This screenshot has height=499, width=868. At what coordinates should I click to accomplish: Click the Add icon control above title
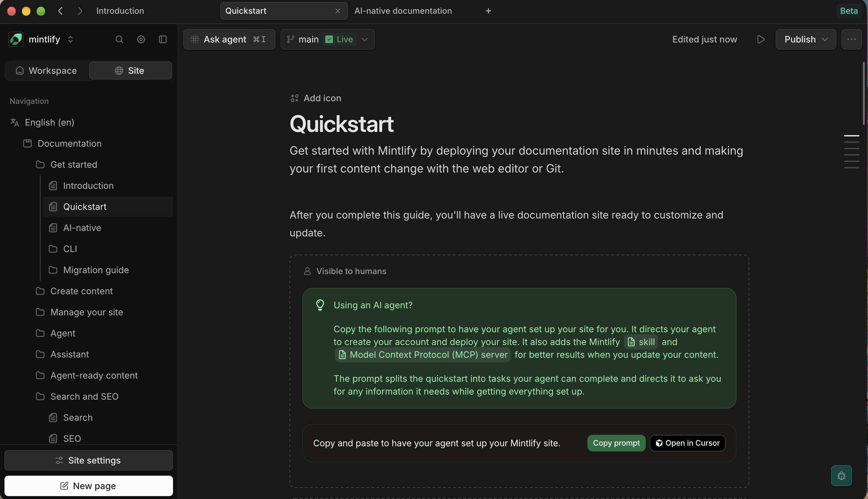316,98
